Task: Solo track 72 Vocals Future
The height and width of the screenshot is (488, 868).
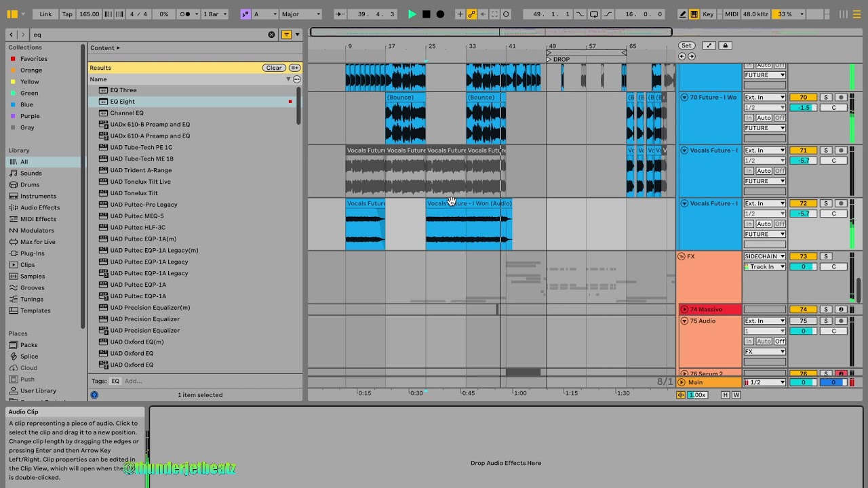Action: pyautogui.click(x=826, y=203)
